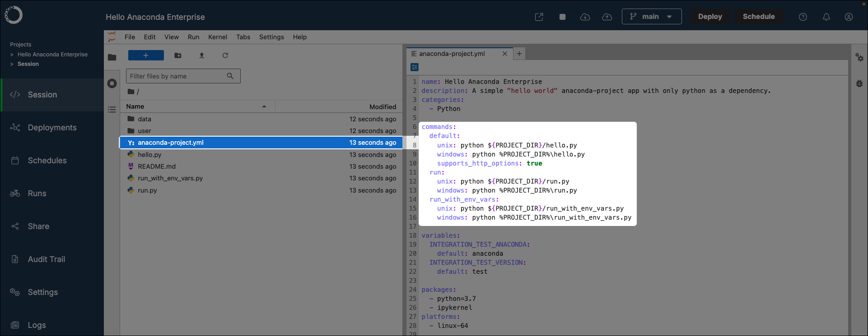Screen dimensions: 868x336
Task: Open the debugger bug icon
Action: coord(859,83)
